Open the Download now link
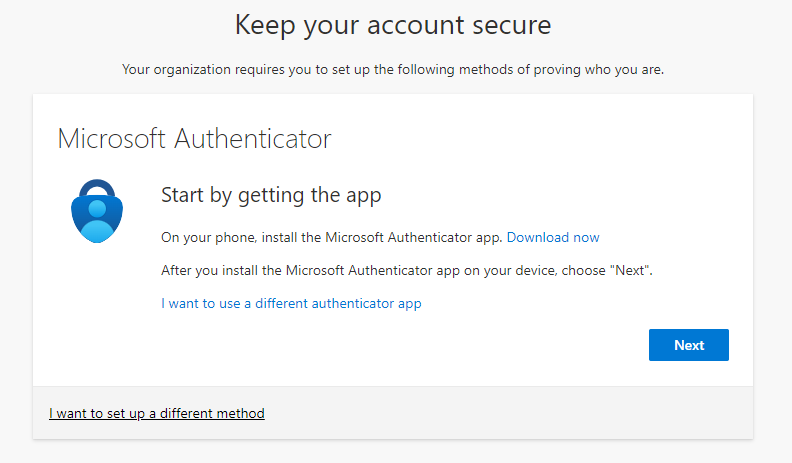The height and width of the screenshot is (463, 792). coord(553,237)
